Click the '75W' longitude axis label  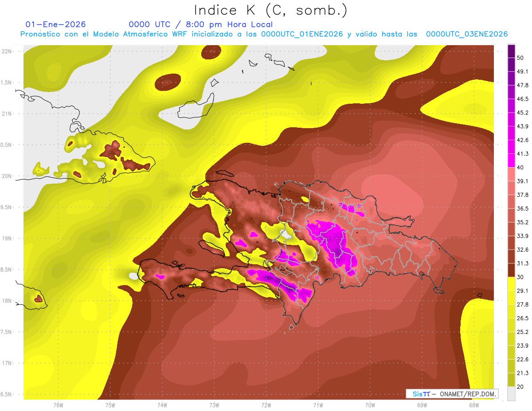110,405
